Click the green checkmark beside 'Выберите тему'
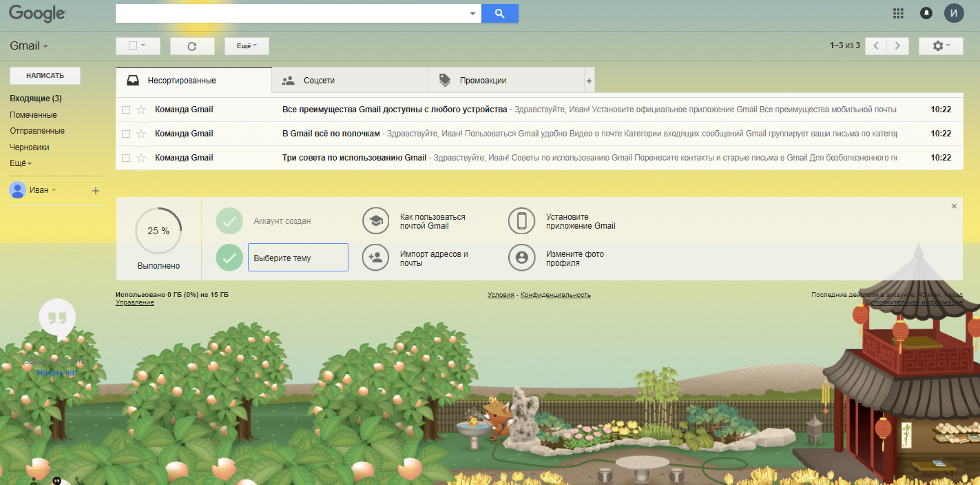 229,258
